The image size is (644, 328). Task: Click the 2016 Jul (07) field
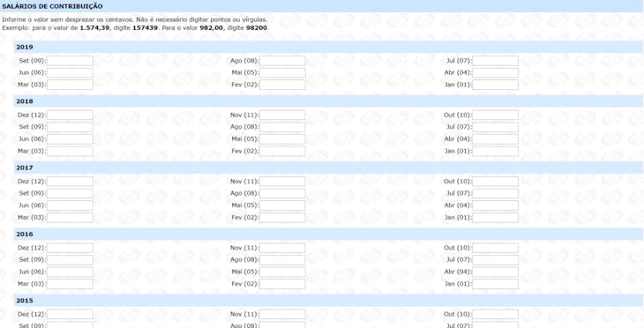(495, 260)
